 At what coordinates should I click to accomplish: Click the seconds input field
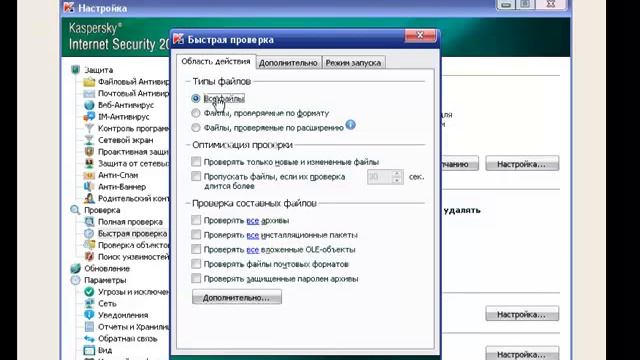380,177
